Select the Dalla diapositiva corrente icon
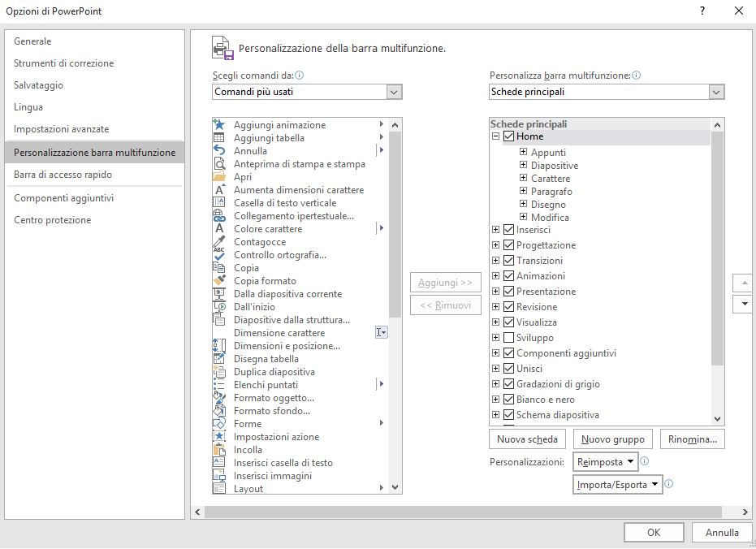This screenshot has height=549, width=756. click(x=219, y=294)
